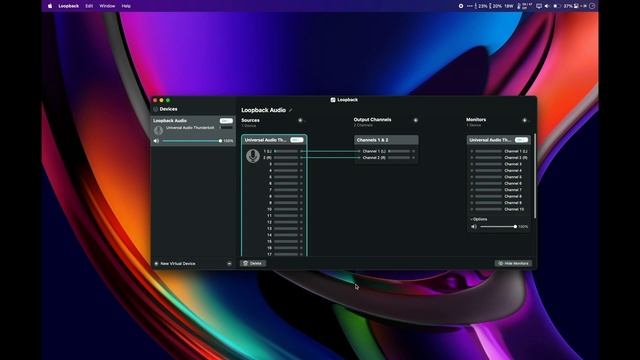This screenshot has width=640, height=360.
Task: Click right connector of output Channel 1 (L)
Action: point(413,151)
